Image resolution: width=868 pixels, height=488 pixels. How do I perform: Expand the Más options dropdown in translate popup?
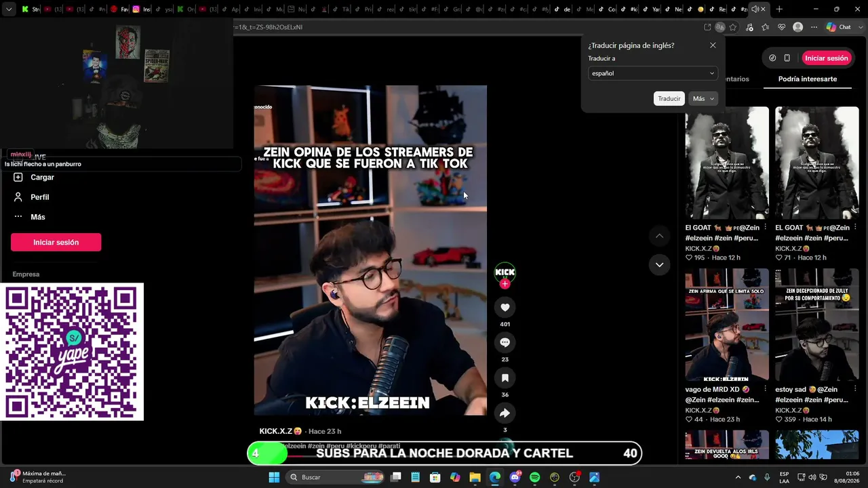point(703,98)
